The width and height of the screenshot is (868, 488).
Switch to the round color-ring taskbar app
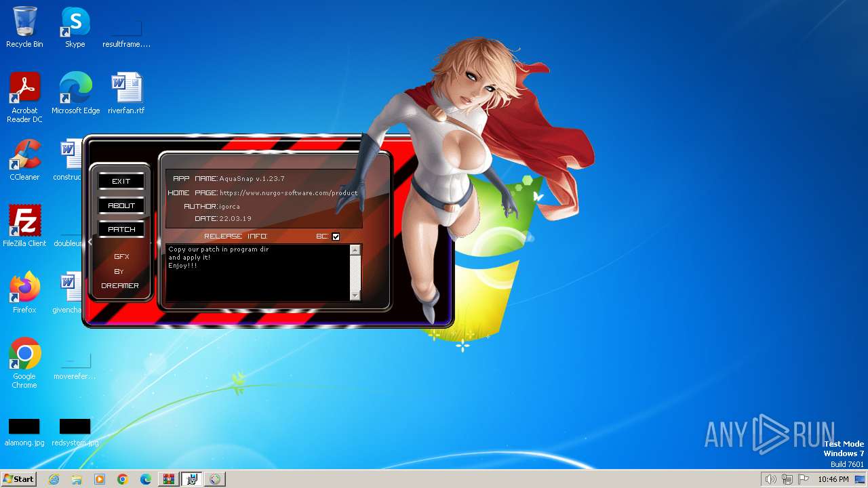click(x=215, y=479)
